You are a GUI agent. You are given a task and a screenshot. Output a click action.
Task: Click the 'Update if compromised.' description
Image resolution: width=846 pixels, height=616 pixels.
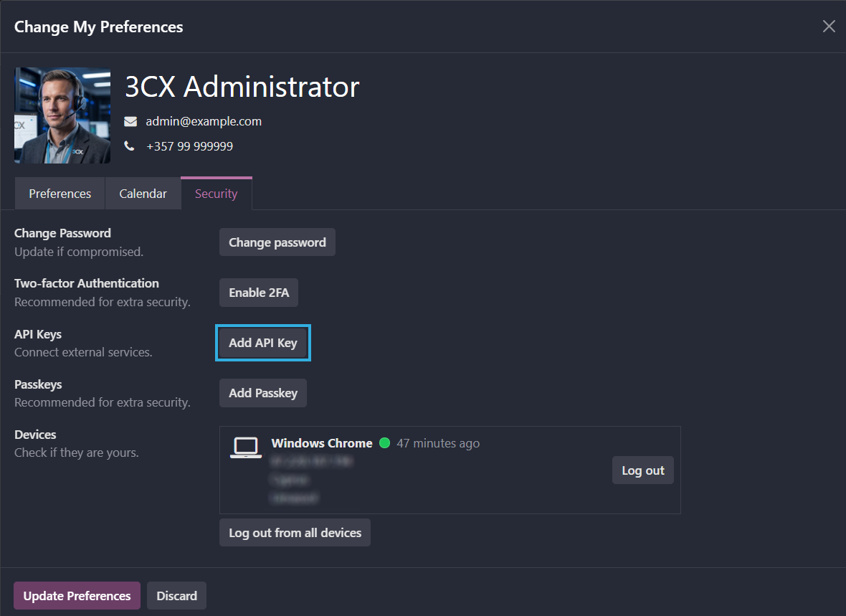[79, 252]
